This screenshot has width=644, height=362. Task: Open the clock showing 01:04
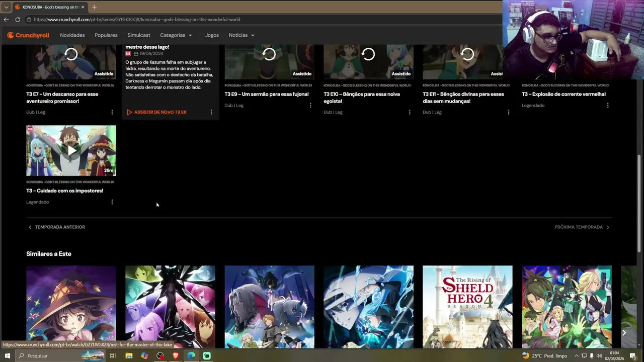[614, 356]
